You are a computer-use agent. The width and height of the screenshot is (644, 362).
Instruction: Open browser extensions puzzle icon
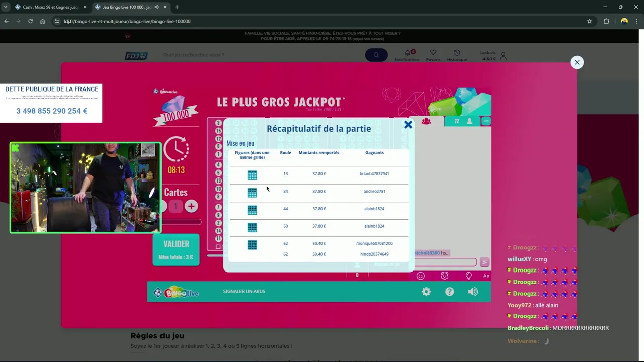tap(606, 21)
